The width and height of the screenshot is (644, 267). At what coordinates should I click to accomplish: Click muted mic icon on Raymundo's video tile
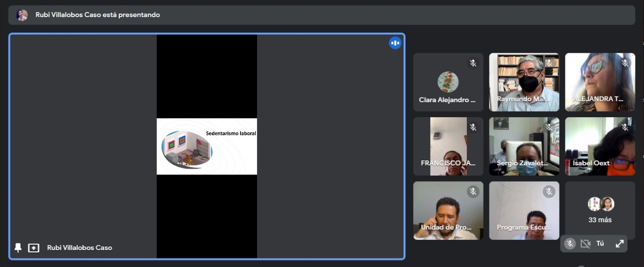coord(548,63)
